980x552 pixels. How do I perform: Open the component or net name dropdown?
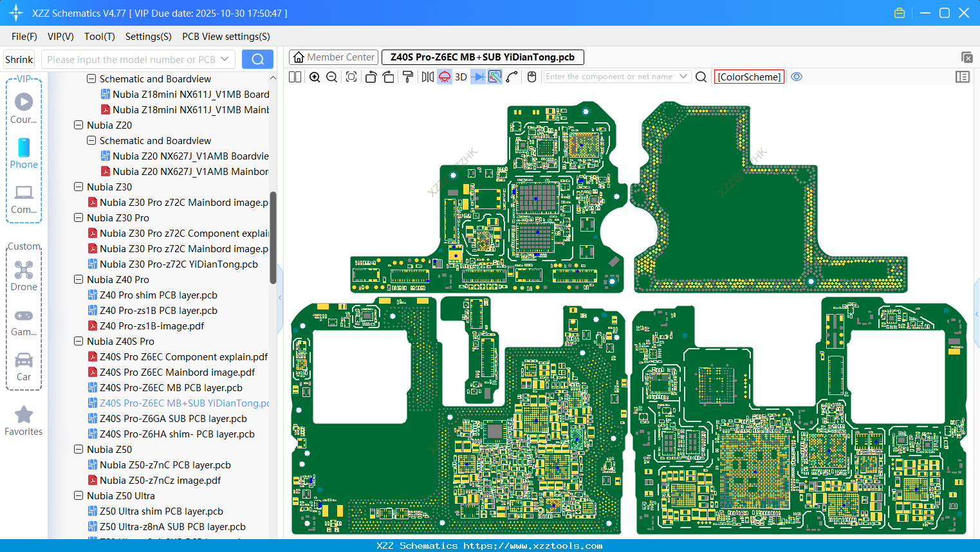click(x=683, y=77)
